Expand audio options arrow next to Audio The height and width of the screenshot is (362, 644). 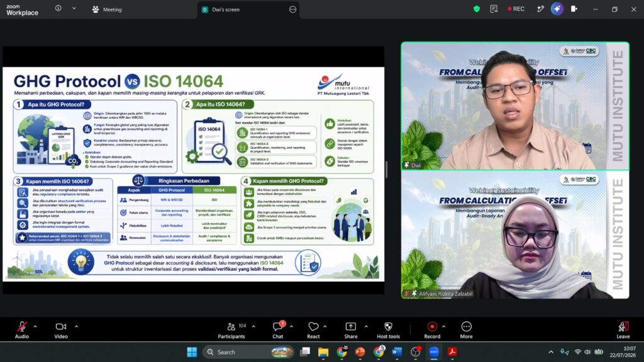coord(35,327)
